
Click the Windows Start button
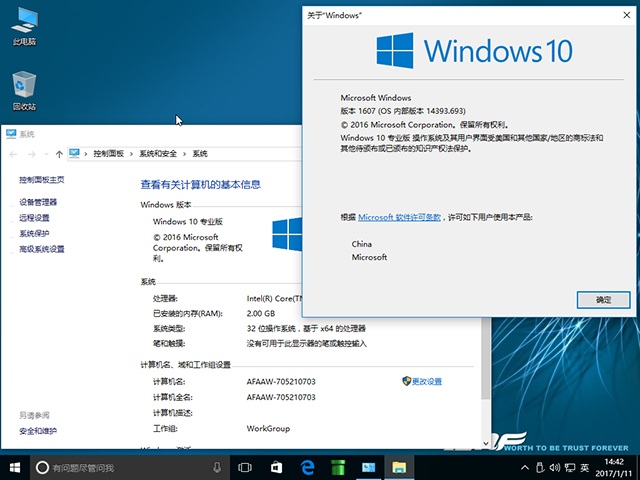pos(15,467)
